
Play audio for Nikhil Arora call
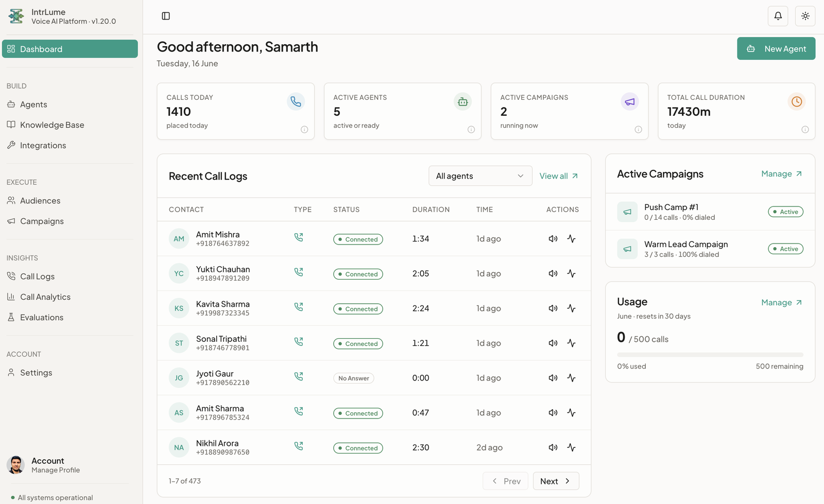(x=553, y=447)
